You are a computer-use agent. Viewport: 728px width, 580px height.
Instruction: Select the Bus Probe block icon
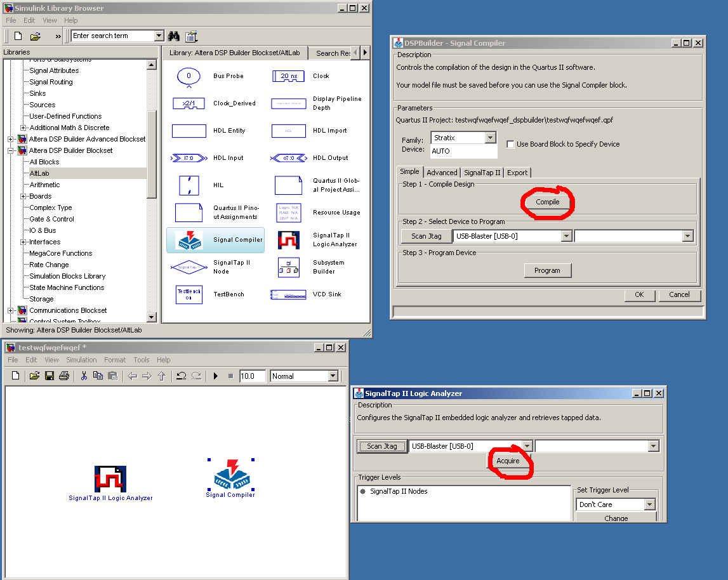(189, 77)
